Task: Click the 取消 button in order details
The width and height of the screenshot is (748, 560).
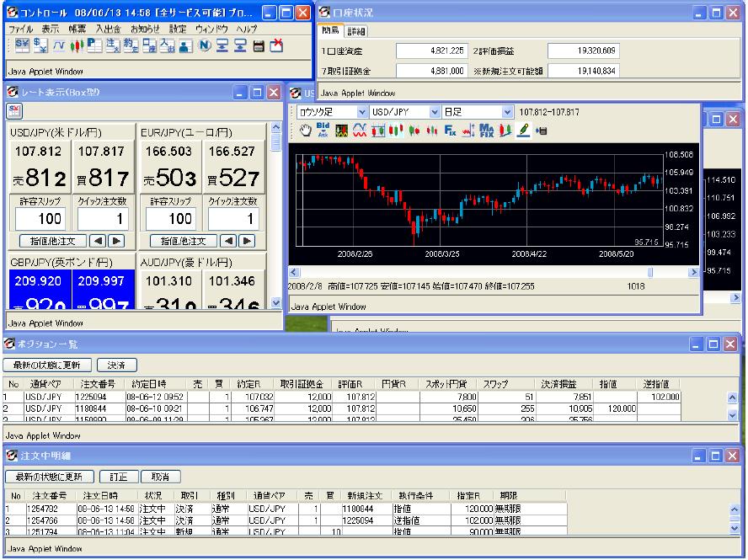Action: point(161,477)
